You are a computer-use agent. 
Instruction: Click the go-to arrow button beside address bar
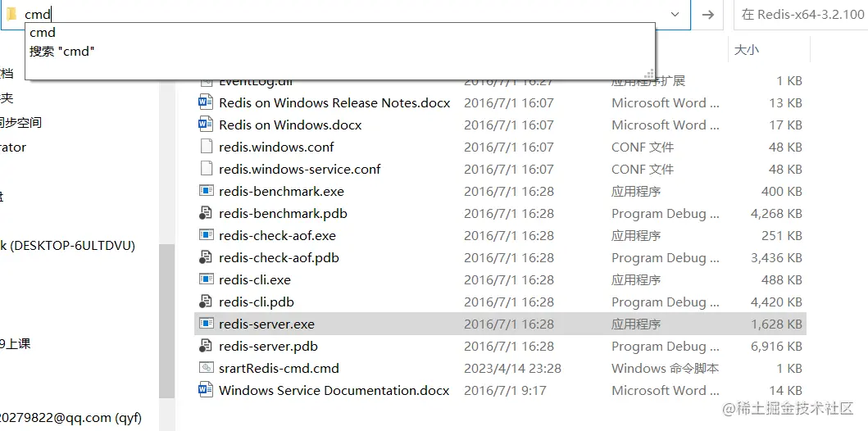click(707, 15)
